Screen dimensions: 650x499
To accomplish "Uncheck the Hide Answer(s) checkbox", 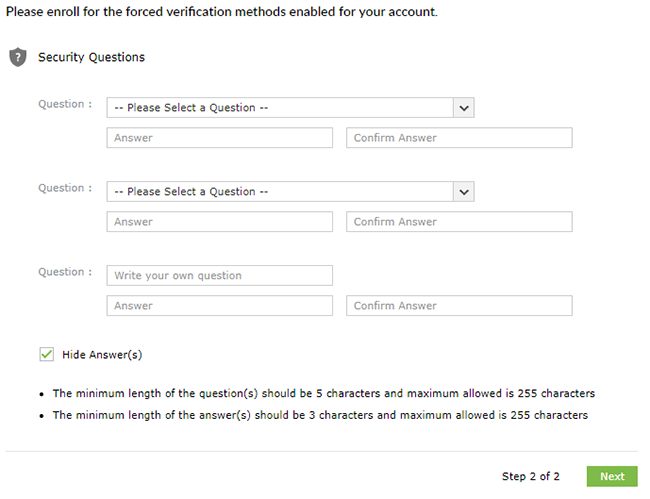I will 46,355.
